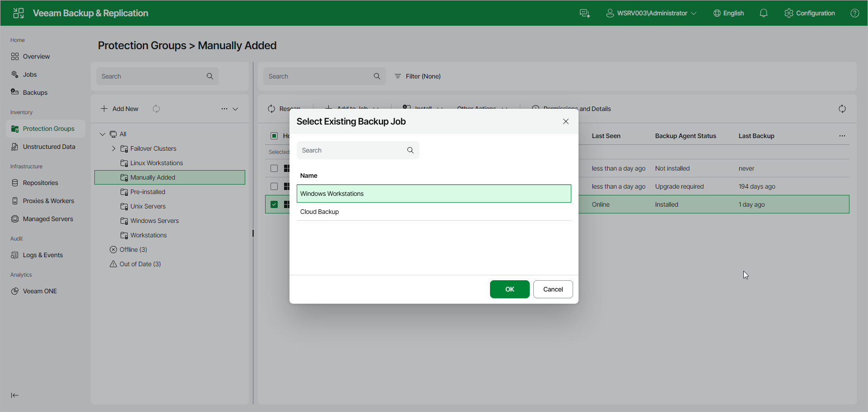Refresh the protection groups tree
The width and height of the screenshot is (868, 412).
coord(156,109)
